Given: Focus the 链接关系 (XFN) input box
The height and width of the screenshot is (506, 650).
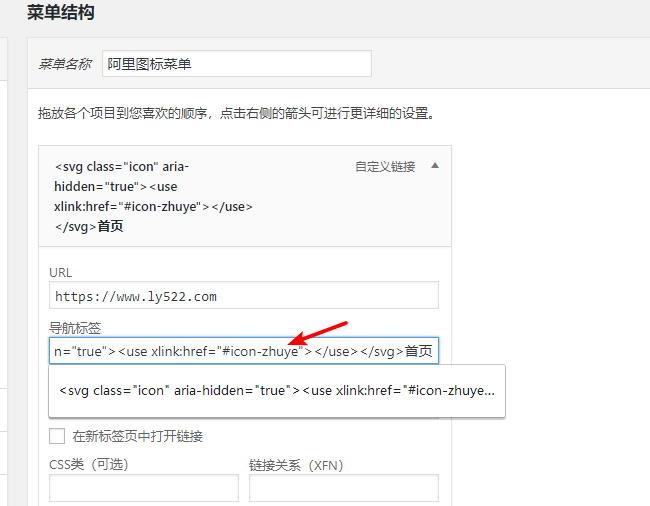Looking at the screenshot, I should click(x=343, y=488).
